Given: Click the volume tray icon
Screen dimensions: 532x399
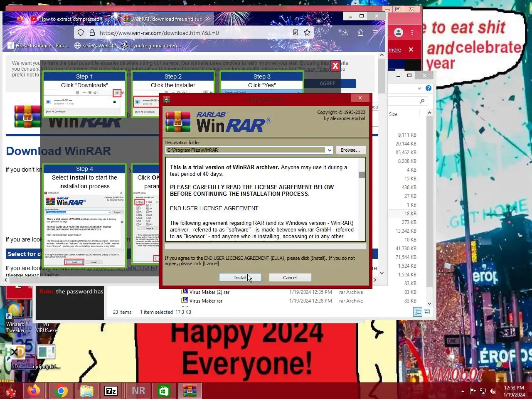Looking at the screenshot, I should [x=493, y=391].
